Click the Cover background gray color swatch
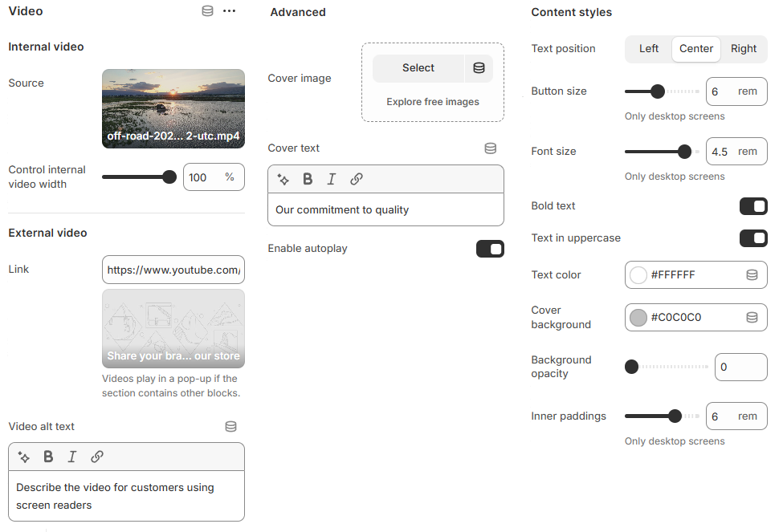The image size is (783, 532). pyautogui.click(x=638, y=317)
